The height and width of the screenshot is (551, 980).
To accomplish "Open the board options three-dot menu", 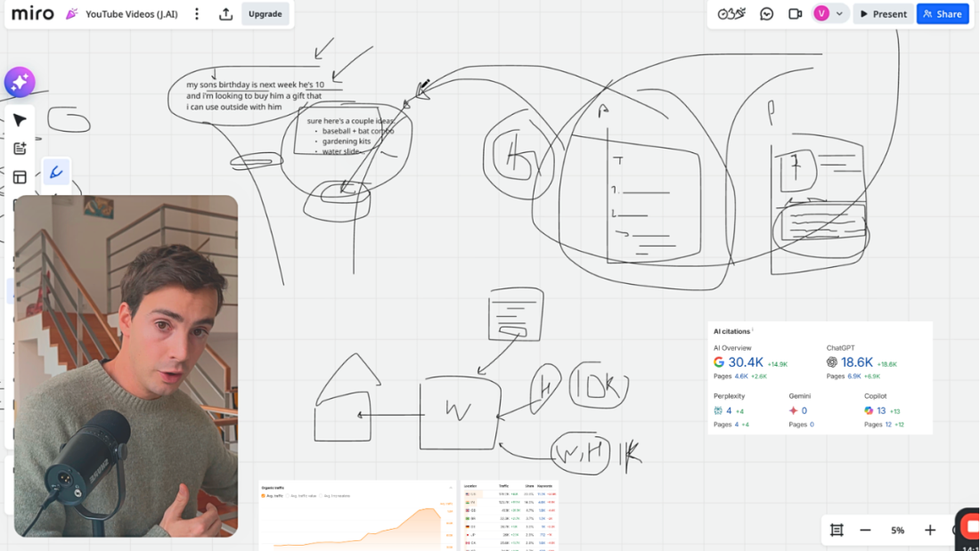I will click(x=196, y=13).
